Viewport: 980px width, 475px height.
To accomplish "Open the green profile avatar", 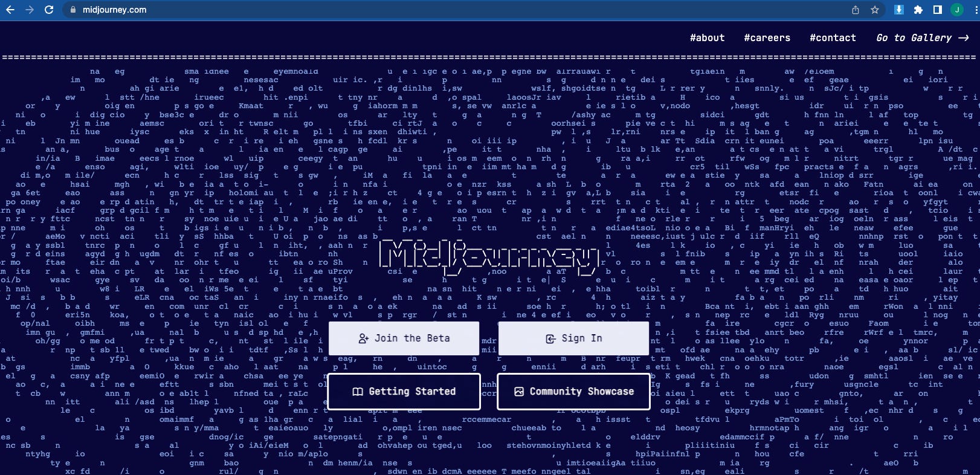I will (x=957, y=10).
